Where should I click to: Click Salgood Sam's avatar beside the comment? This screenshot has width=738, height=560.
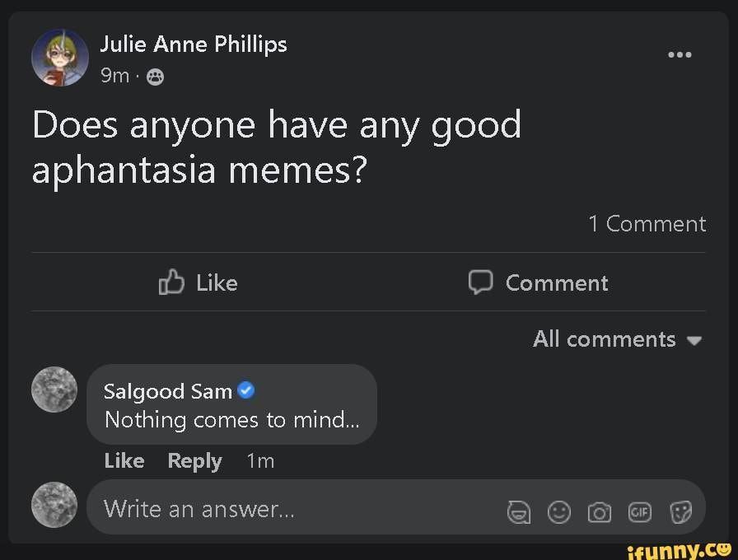(x=54, y=390)
